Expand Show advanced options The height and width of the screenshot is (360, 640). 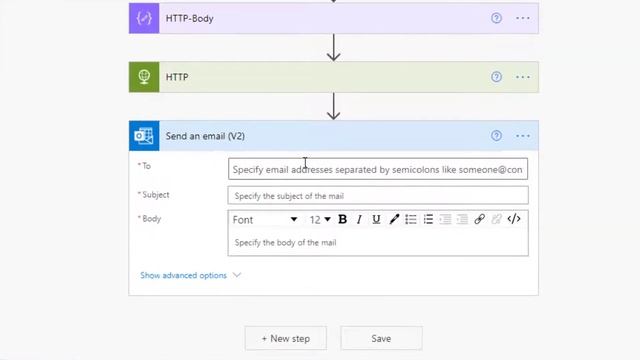(191, 276)
